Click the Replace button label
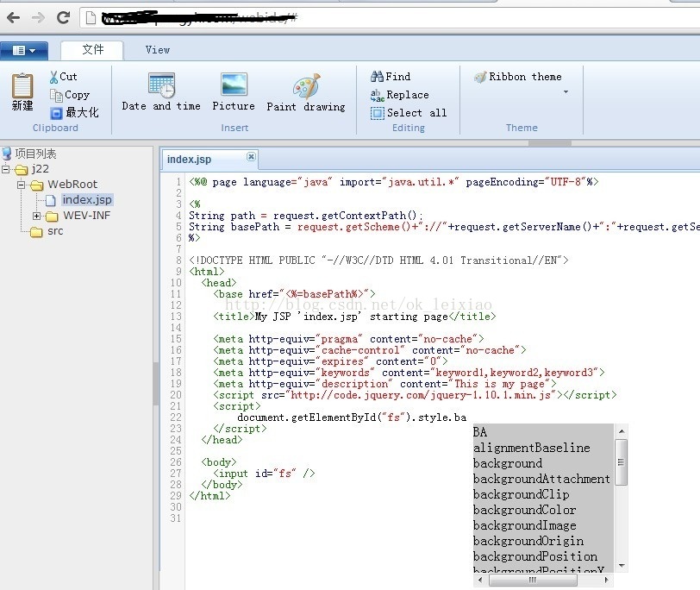700x590 pixels. pyautogui.click(x=408, y=95)
